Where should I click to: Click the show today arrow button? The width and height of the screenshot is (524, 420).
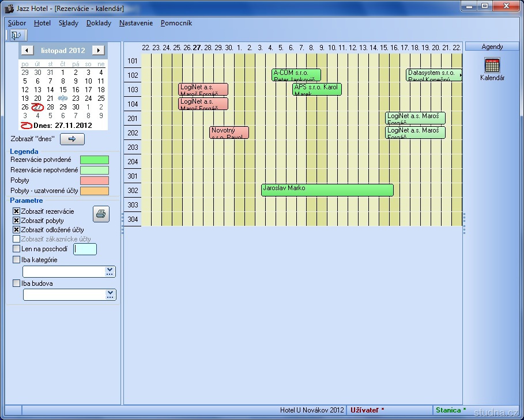tap(72, 139)
